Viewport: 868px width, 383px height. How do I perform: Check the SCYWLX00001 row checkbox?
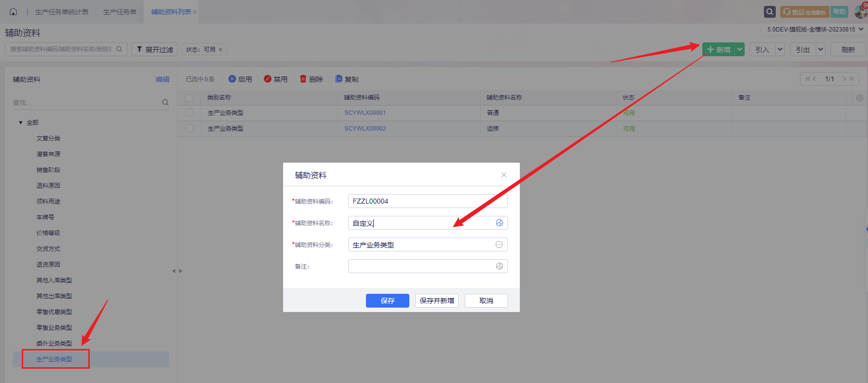189,112
